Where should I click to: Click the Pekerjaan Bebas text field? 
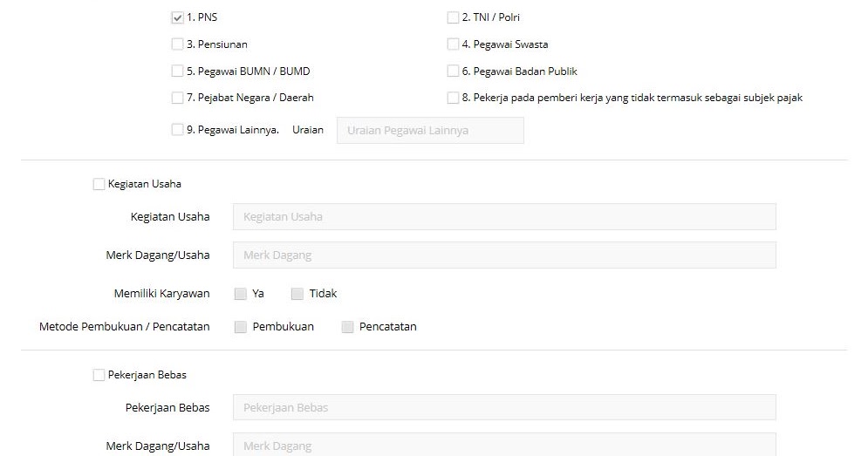504,407
